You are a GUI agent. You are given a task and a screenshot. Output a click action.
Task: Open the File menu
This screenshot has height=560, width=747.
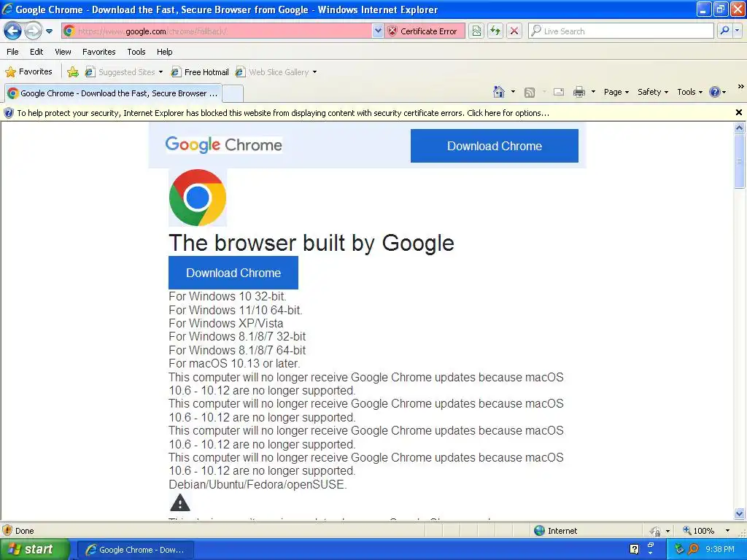(13, 52)
